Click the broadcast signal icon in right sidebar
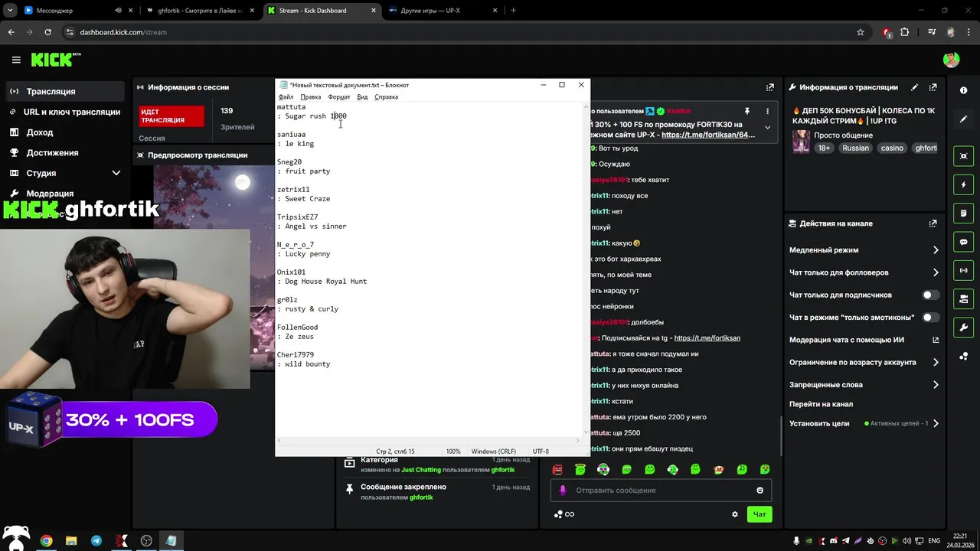Screen dimensions: 980x551 click(963, 270)
